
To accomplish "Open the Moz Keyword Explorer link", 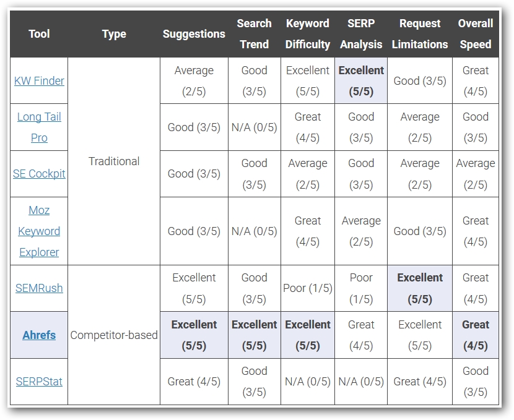I will point(39,231).
